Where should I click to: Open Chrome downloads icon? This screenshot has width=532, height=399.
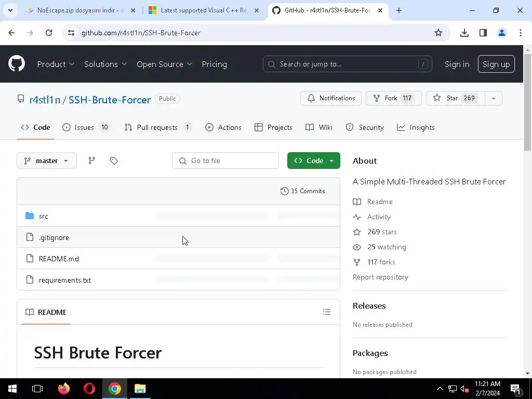point(464,33)
